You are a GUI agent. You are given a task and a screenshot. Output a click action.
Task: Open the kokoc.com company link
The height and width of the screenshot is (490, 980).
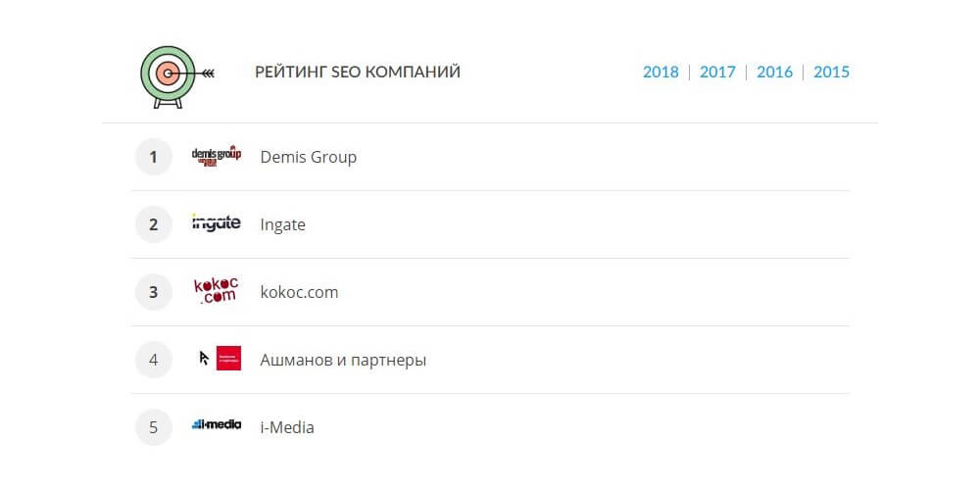(299, 292)
